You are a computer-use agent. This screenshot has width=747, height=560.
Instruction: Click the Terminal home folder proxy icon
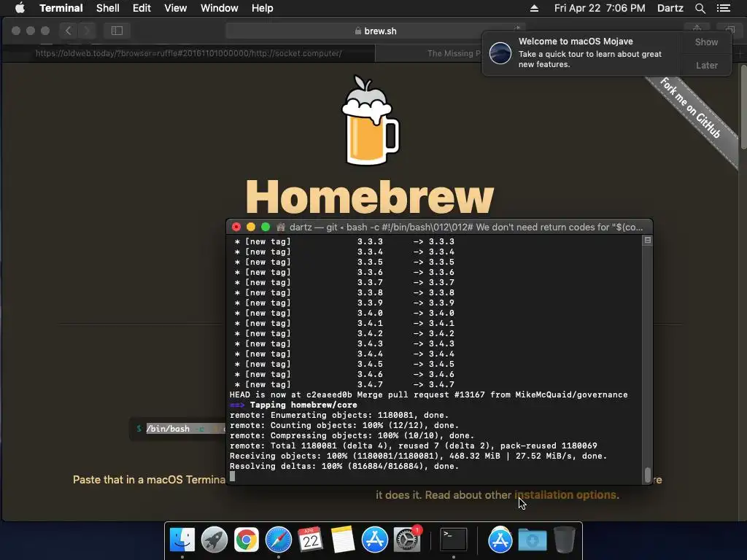281,227
